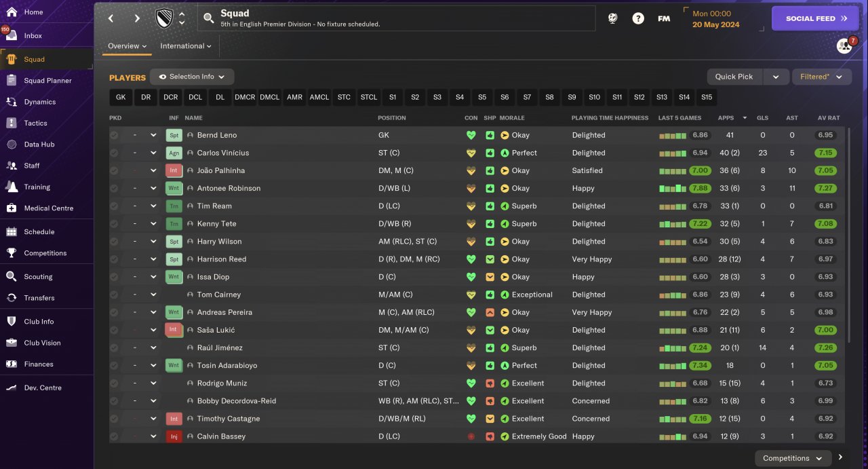Open the Data Hub

pyautogui.click(x=39, y=144)
